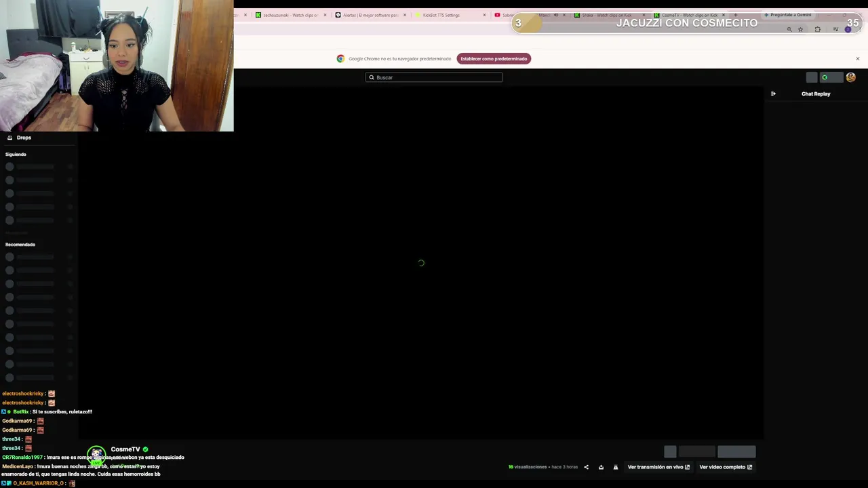Click the CR7Ronaldo1997 chat username

[22, 457]
